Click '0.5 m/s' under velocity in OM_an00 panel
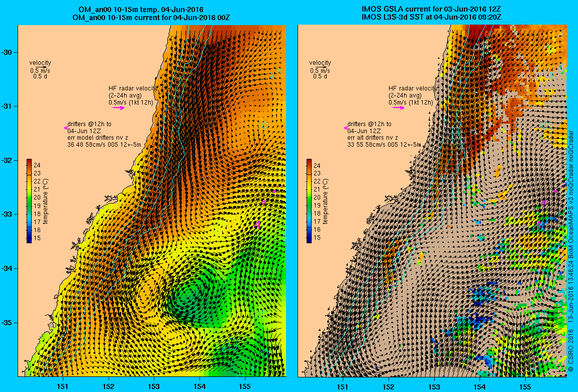 click(40, 71)
